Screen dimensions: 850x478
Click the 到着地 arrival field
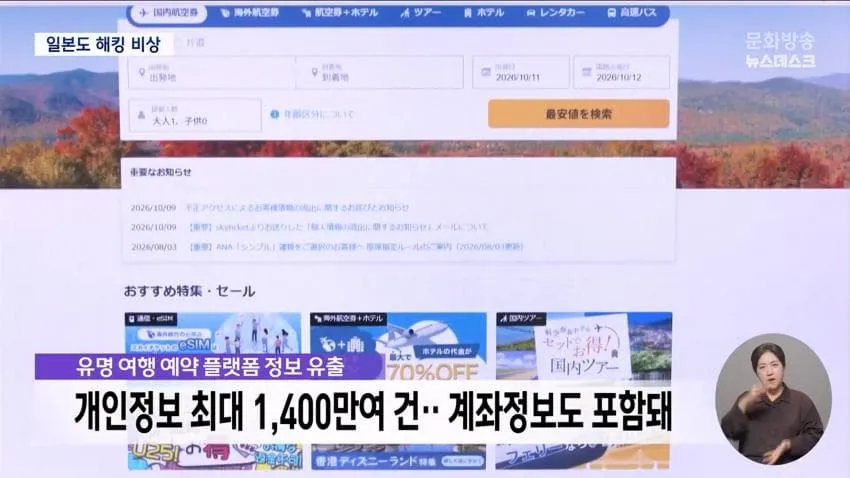point(379,72)
